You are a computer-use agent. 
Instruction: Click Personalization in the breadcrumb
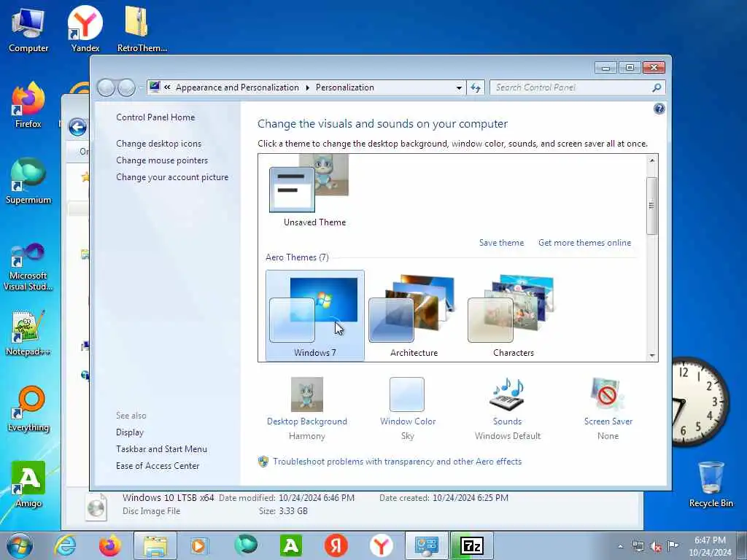pyautogui.click(x=345, y=87)
